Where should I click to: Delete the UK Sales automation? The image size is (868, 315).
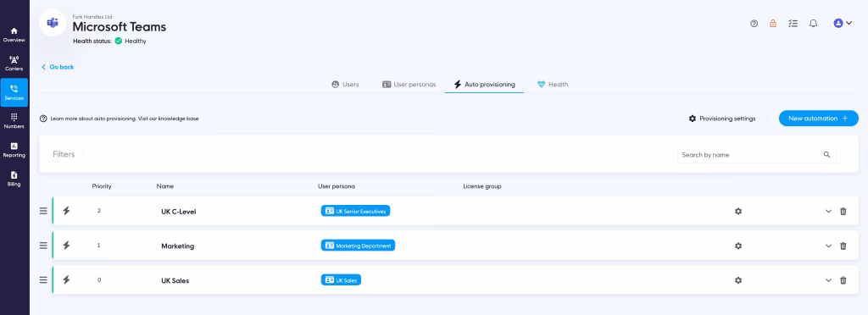click(843, 280)
